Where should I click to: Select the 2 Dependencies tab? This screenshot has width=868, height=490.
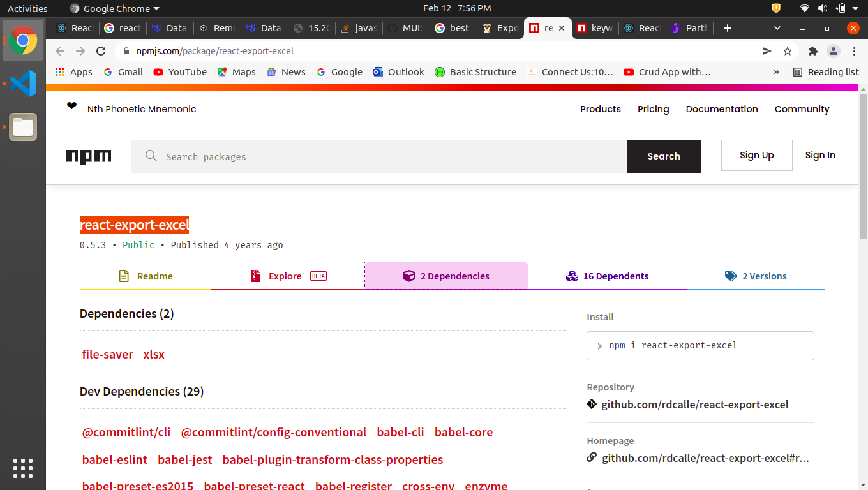(x=446, y=276)
